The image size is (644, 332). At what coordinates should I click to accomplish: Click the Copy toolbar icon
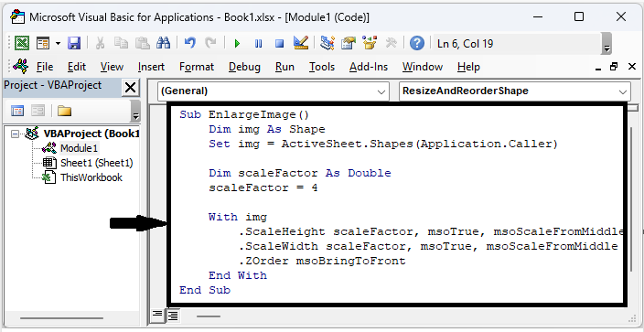[x=121, y=43]
